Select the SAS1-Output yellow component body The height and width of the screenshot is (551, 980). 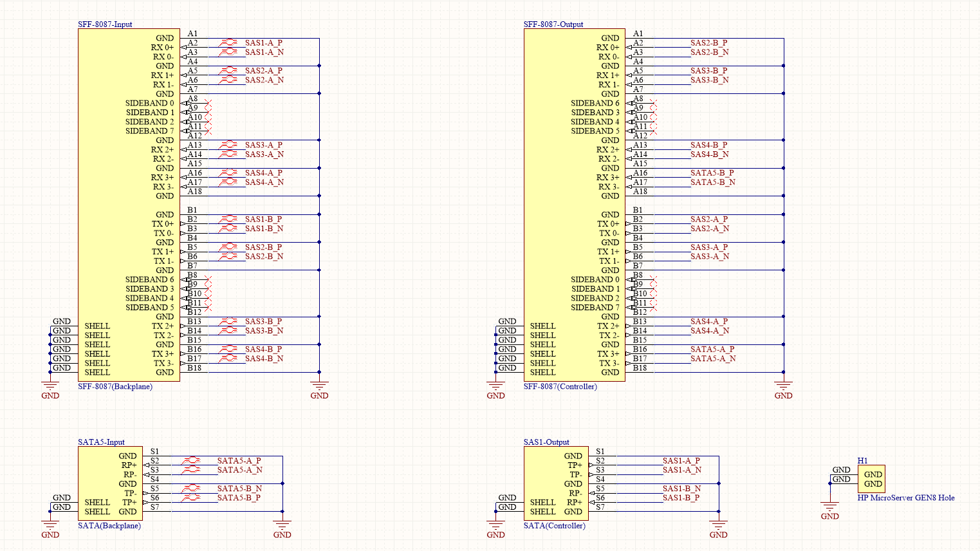click(556, 483)
